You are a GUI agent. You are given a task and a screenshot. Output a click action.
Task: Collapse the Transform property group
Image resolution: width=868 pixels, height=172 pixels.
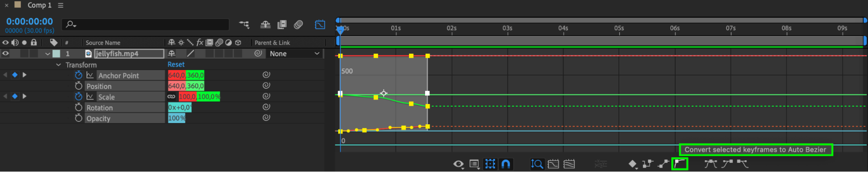pos(58,65)
